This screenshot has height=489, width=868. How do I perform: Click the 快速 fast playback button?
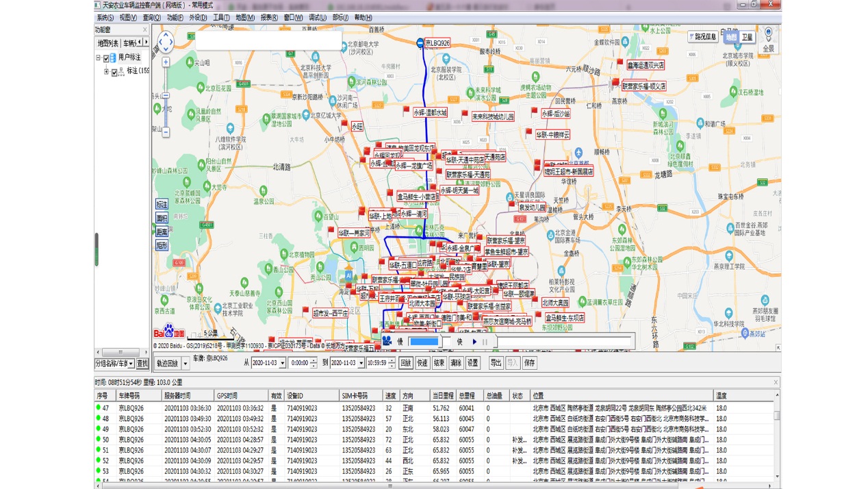pos(422,363)
